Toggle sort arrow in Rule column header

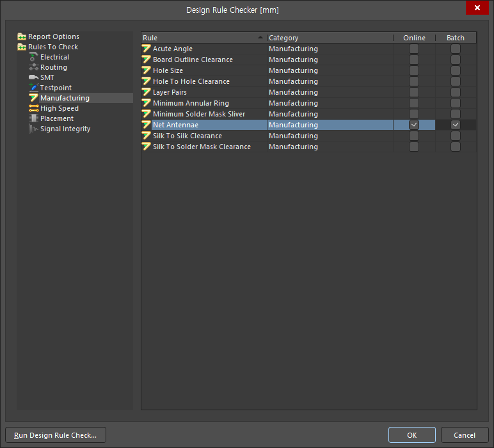coord(260,38)
